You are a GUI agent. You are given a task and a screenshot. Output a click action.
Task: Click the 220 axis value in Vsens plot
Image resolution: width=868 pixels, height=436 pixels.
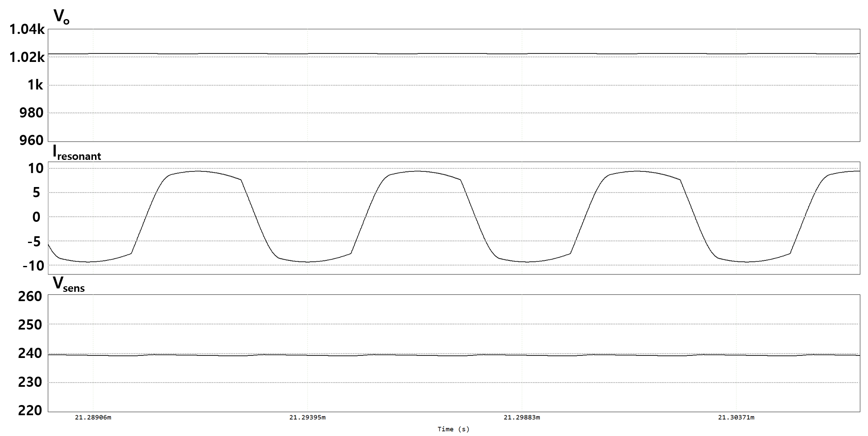pyautogui.click(x=30, y=411)
